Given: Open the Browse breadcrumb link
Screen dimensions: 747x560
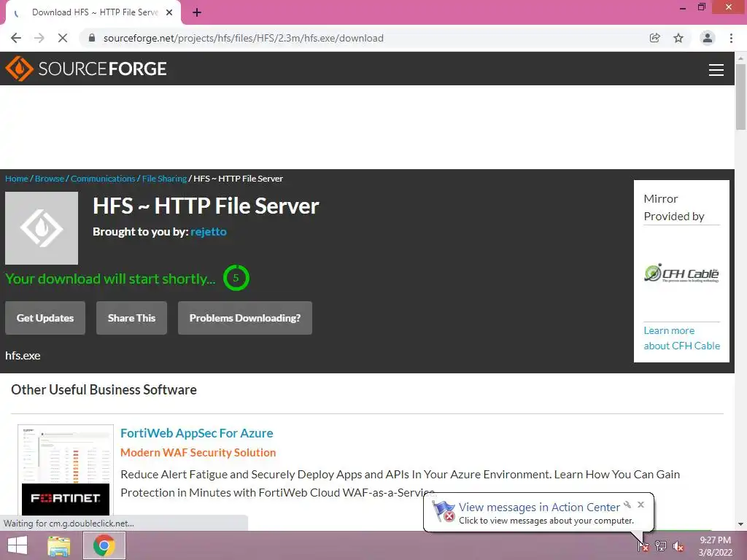Looking at the screenshot, I should pyautogui.click(x=50, y=179).
